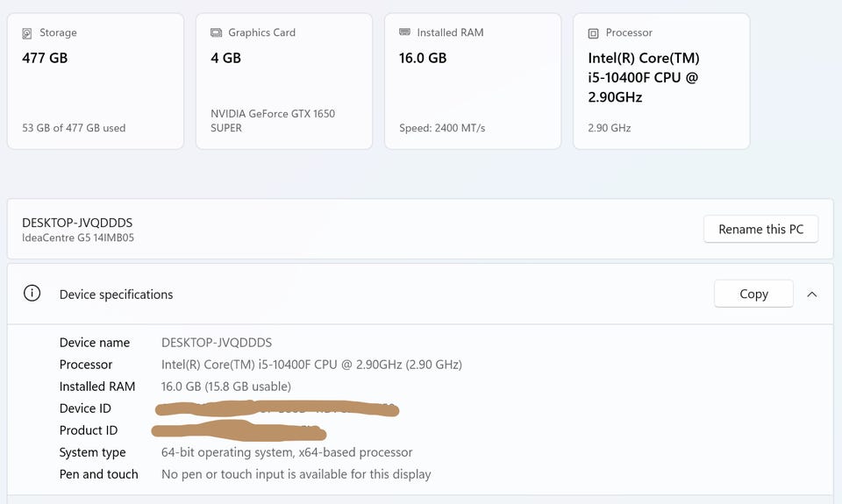Select the Device name row value
This screenshot has width=842, height=504.
click(x=217, y=343)
